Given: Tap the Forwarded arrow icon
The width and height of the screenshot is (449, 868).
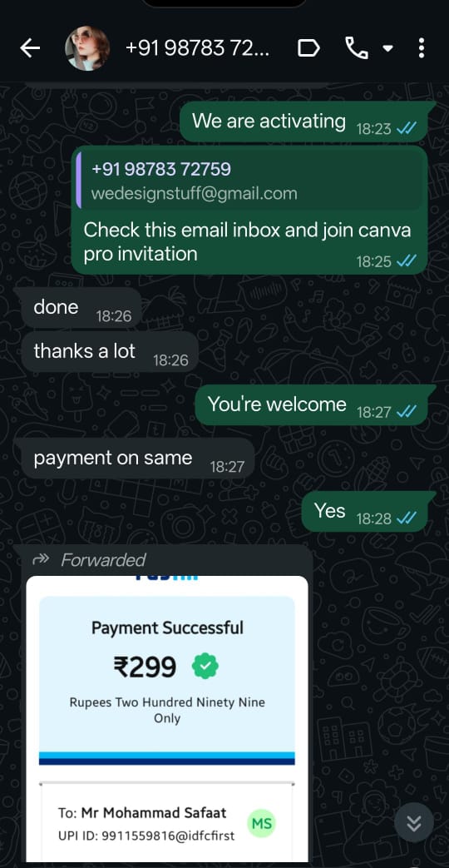Looking at the screenshot, I should tap(42, 559).
